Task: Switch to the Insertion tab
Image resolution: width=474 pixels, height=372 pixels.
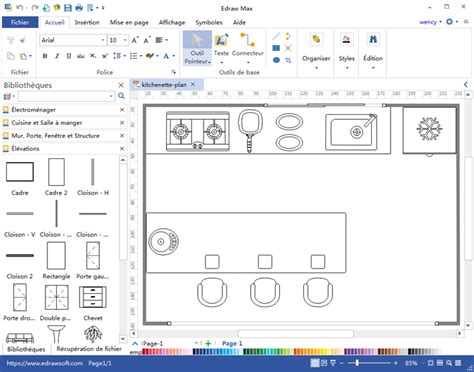Action: tap(87, 22)
